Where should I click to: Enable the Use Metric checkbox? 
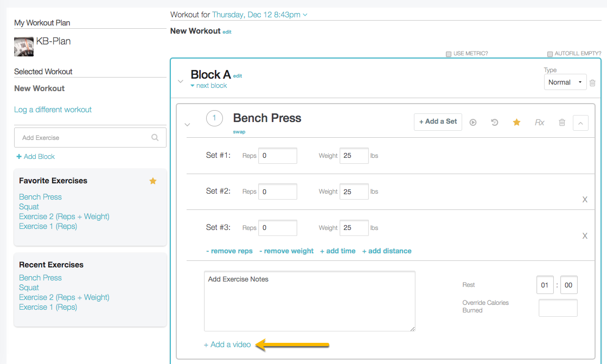449,54
